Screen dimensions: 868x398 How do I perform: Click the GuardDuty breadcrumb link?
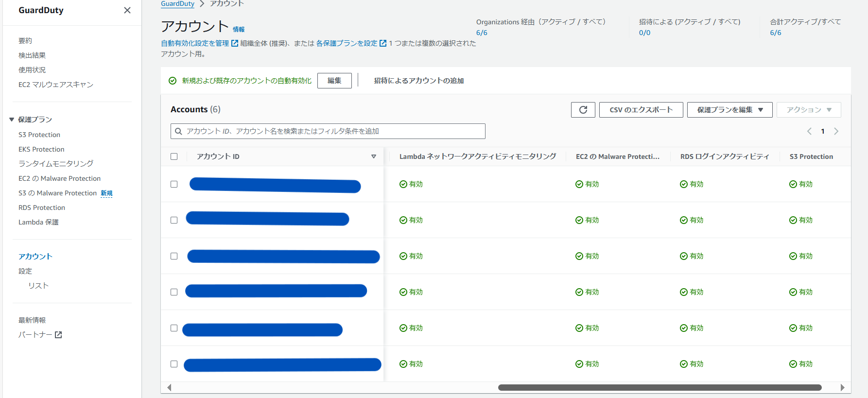coord(177,4)
